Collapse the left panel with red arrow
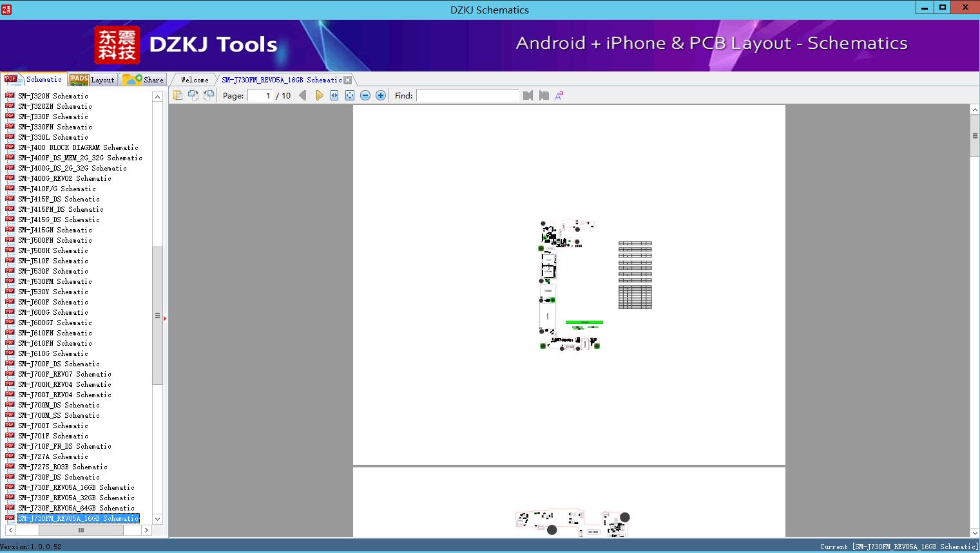The width and height of the screenshot is (980, 553). pos(165,318)
